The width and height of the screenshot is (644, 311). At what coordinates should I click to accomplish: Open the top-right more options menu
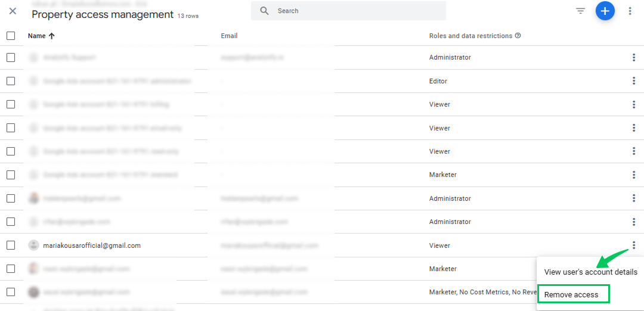point(630,11)
